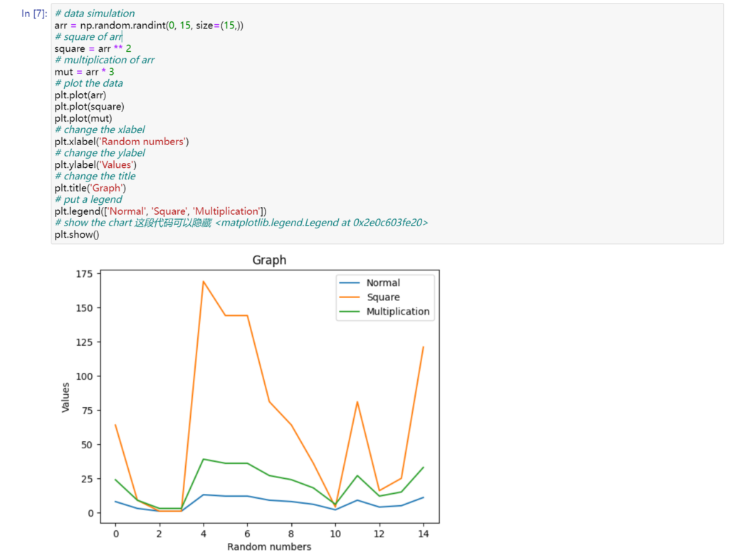Click the plt.legend code line
This screenshot has width=729, height=560.
(x=160, y=211)
